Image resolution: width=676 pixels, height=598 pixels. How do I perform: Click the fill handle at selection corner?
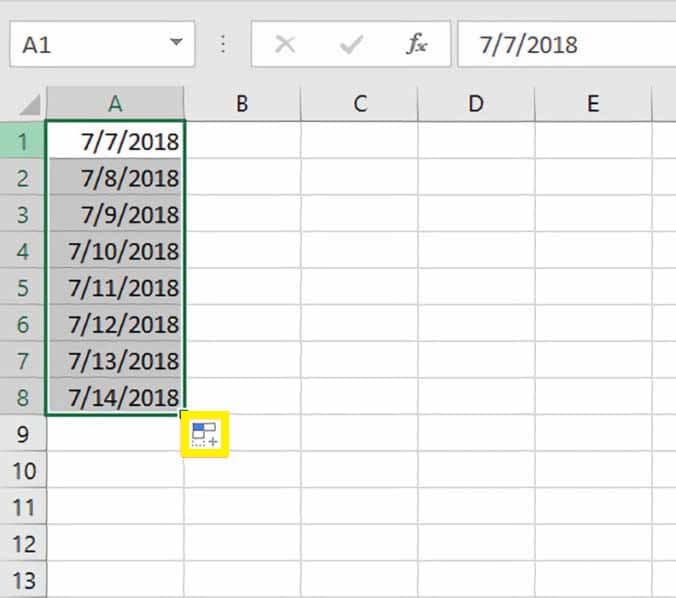[184, 415]
